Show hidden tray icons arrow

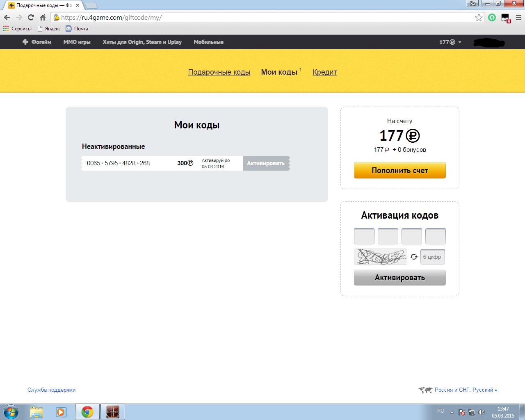pyautogui.click(x=452, y=412)
